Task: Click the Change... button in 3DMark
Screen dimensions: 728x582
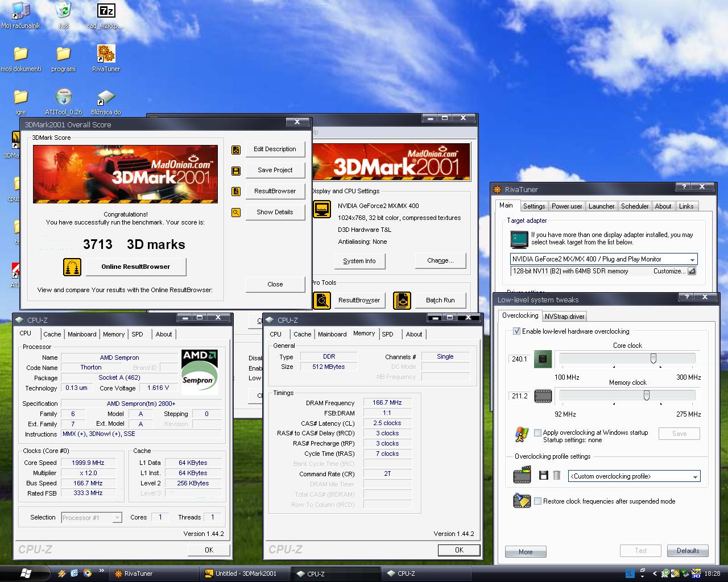Action: click(x=440, y=261)
